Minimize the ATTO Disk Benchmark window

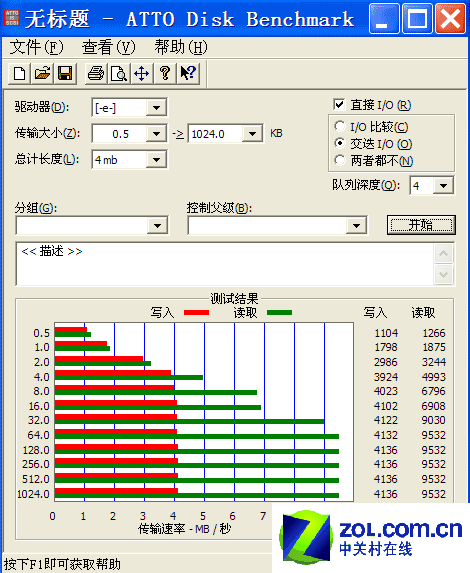coord(384,19)
